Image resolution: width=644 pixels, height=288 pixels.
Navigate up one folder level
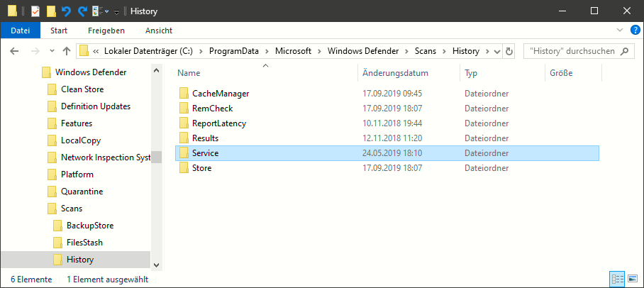(67, 51)
